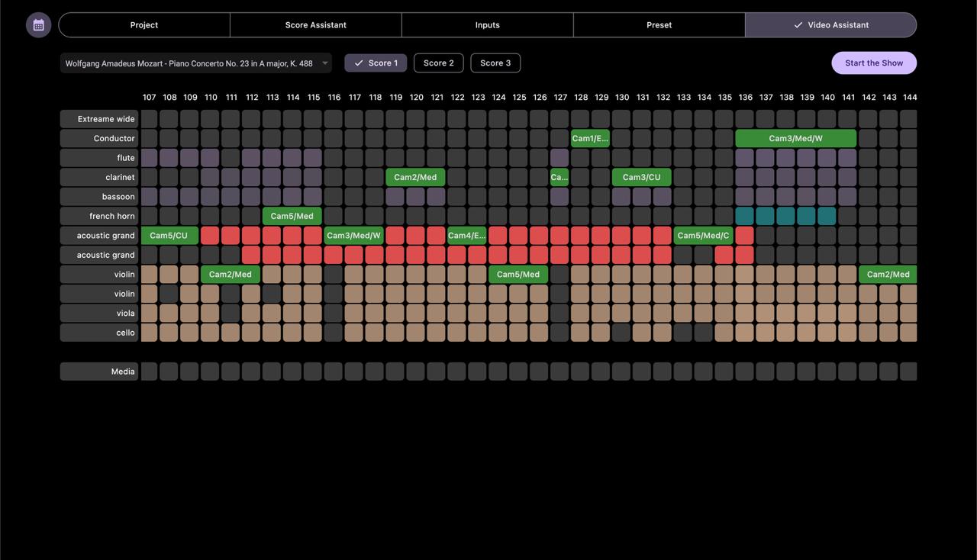Click the Cam5/Med cue on the french horn row
977x560 pixels.
(292, 216)
